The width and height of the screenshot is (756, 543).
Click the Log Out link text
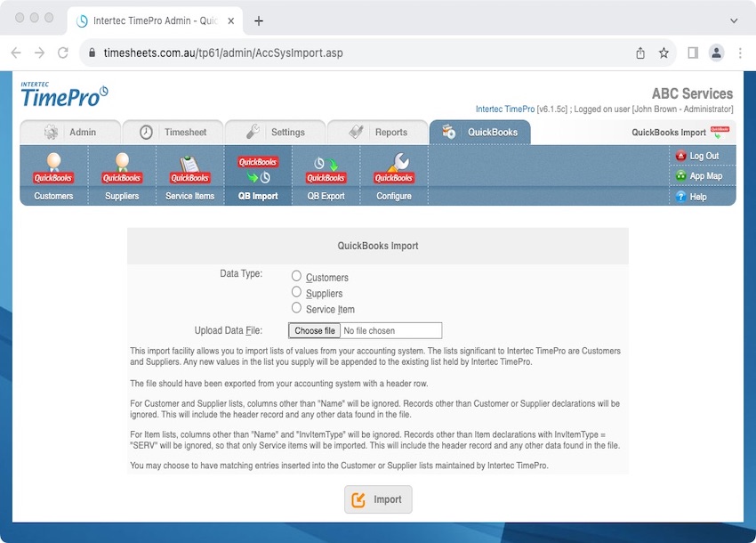pyautogui.click(x=704, y=156)
